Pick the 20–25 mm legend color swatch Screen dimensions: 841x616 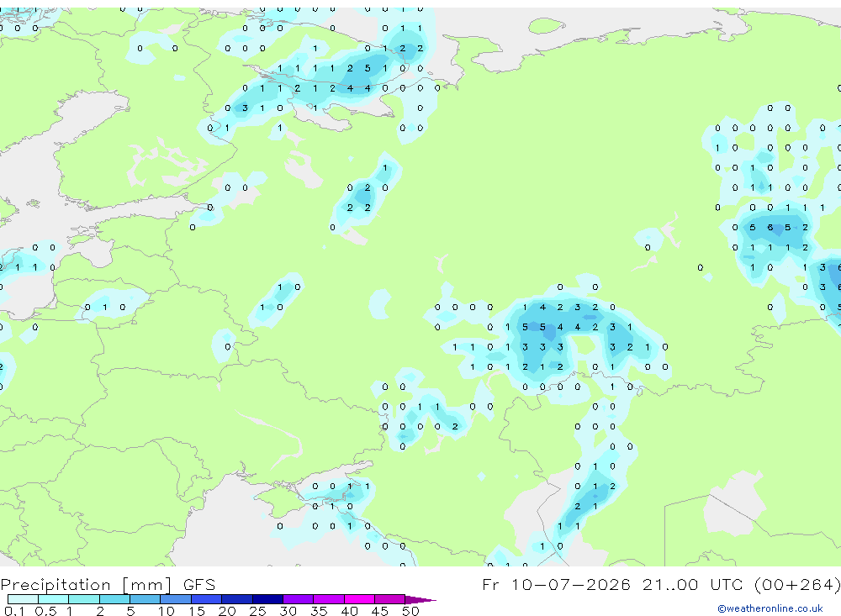(237, 599)
